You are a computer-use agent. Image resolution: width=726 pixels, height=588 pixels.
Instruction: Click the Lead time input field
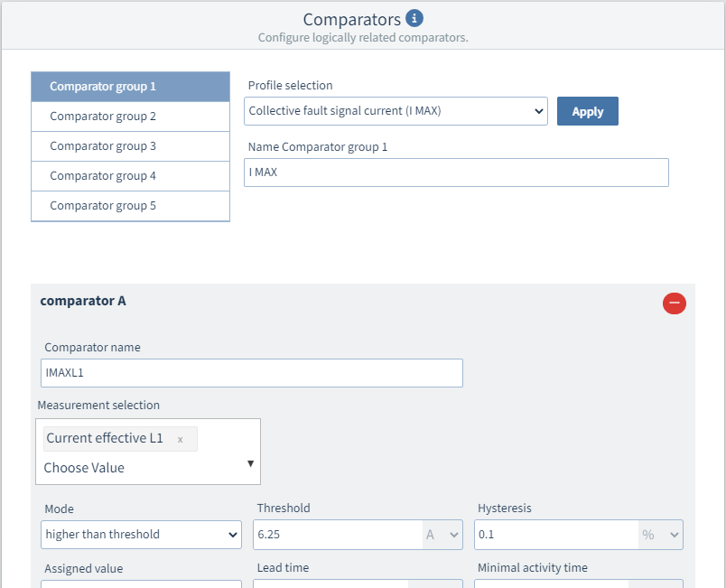pyautogui.click(x=330, y=583)
